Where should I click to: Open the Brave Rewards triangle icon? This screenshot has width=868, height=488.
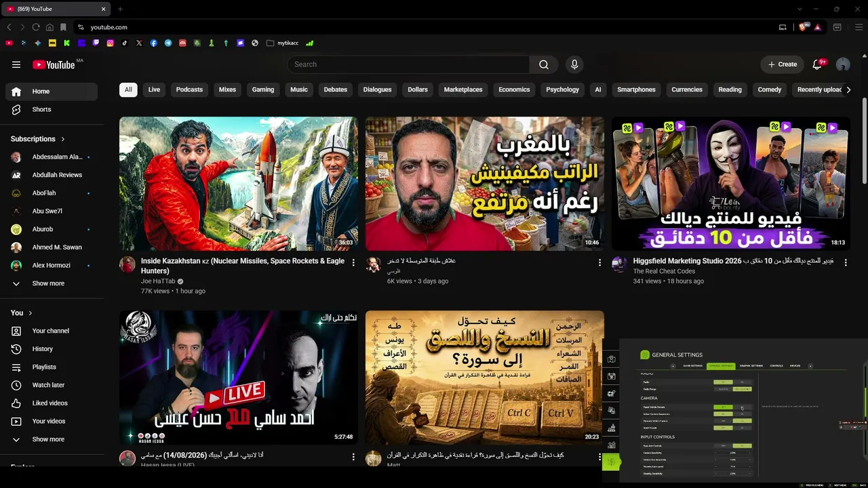817,27
